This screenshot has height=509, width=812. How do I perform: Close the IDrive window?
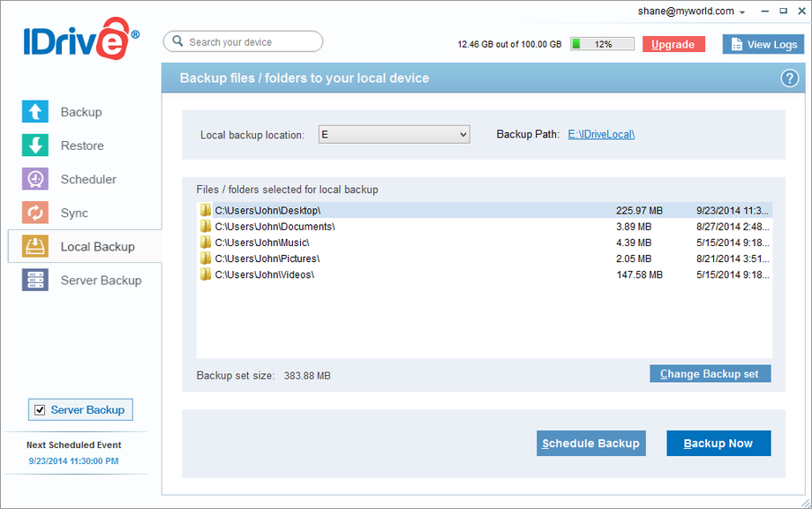point(801,11)
